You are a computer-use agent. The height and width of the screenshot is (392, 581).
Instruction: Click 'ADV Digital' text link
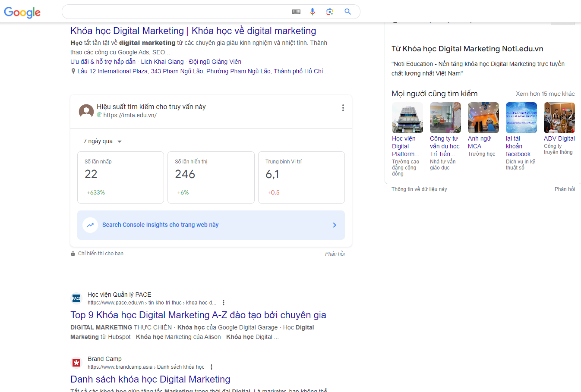coord(559,138)
